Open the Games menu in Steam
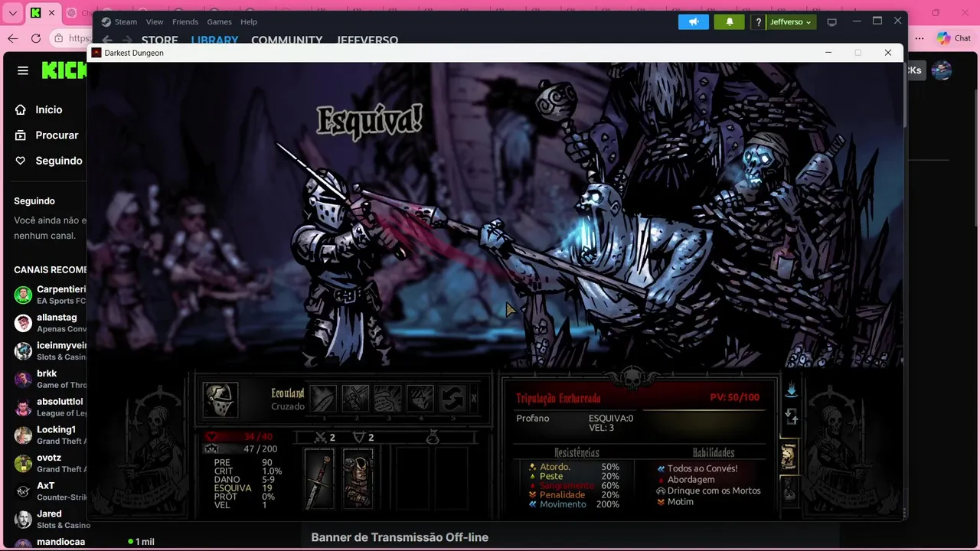 coord(219,21)
